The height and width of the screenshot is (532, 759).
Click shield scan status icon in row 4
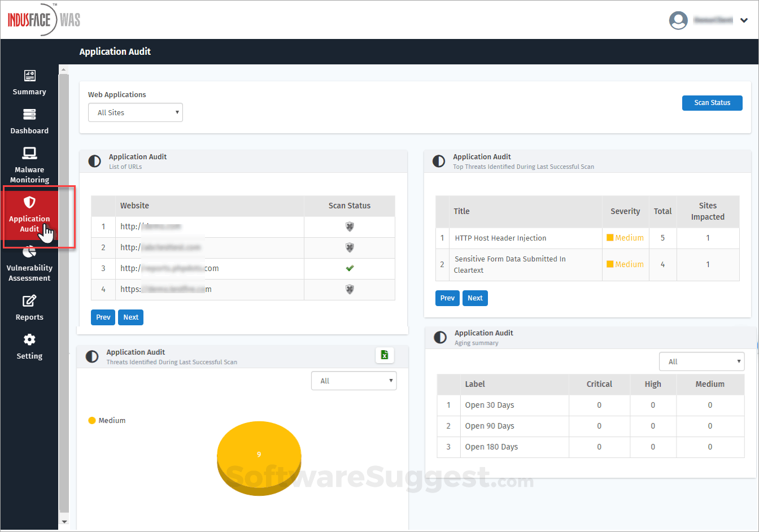pos(350,289)
